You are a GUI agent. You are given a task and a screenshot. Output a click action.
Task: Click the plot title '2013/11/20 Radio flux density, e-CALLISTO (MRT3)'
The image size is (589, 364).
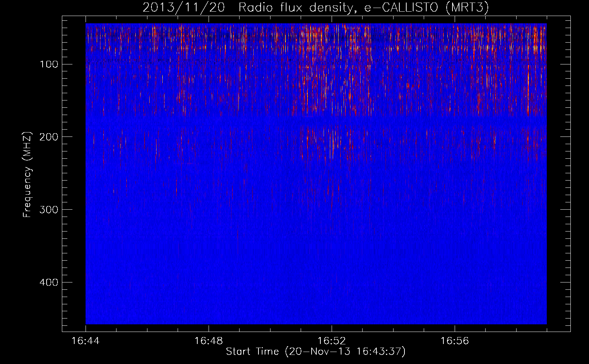(316, 8)
